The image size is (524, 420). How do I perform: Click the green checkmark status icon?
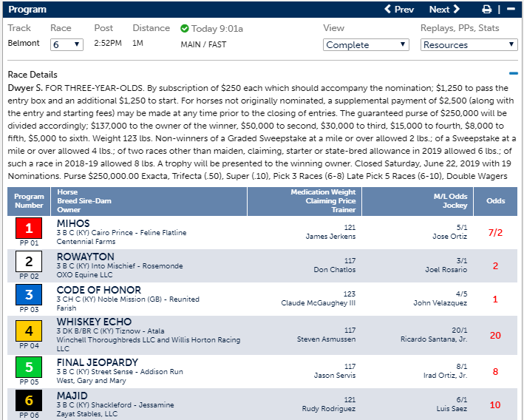coord(185,28)
